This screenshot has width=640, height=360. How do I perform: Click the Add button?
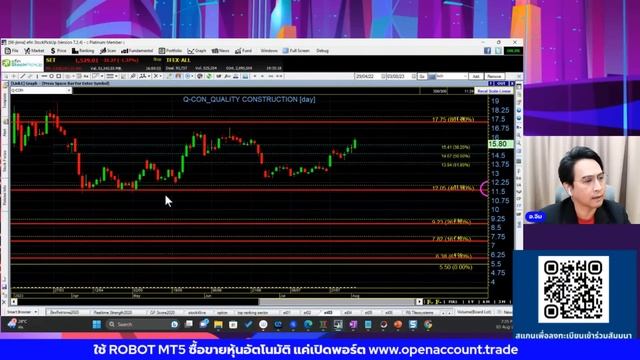tap(476, 76)
